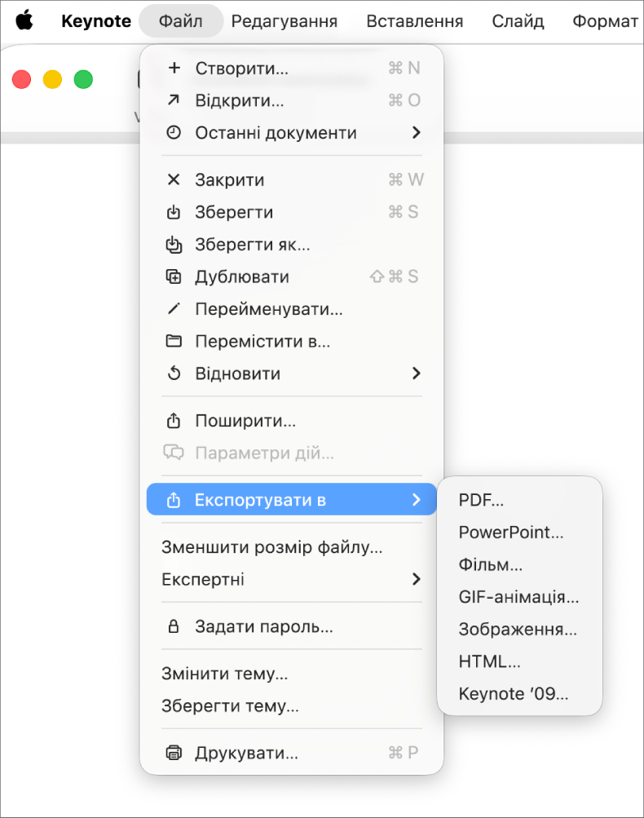
Task: Choose Поширити… menu item
Action: 292,421
